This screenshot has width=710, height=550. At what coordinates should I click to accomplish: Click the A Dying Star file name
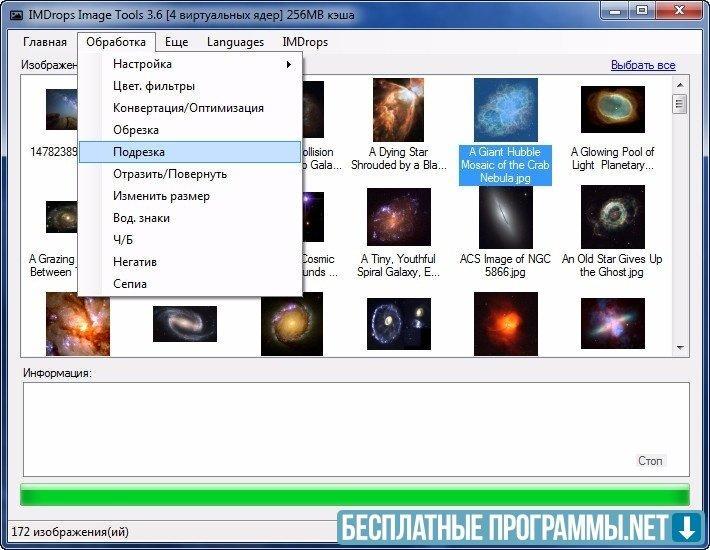(398, 158)
